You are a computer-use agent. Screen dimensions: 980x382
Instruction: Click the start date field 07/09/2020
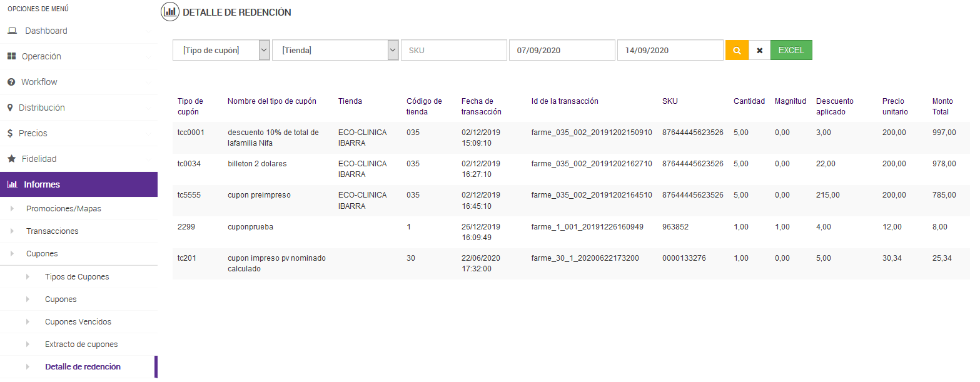click(x=562, y=50)
